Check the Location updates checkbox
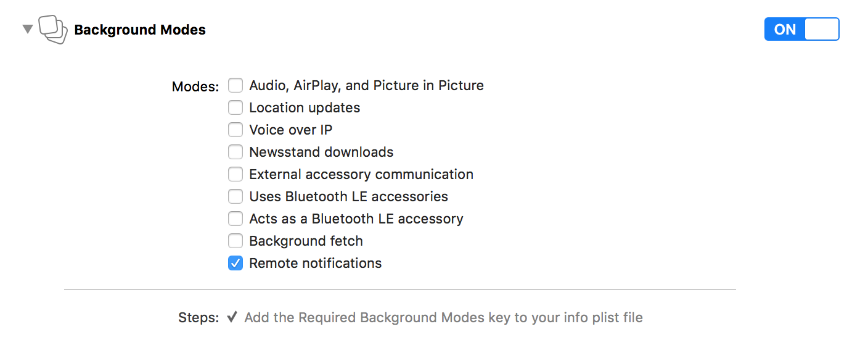Image resolution: width=868 pixels, height=342 pixels. 235,107
